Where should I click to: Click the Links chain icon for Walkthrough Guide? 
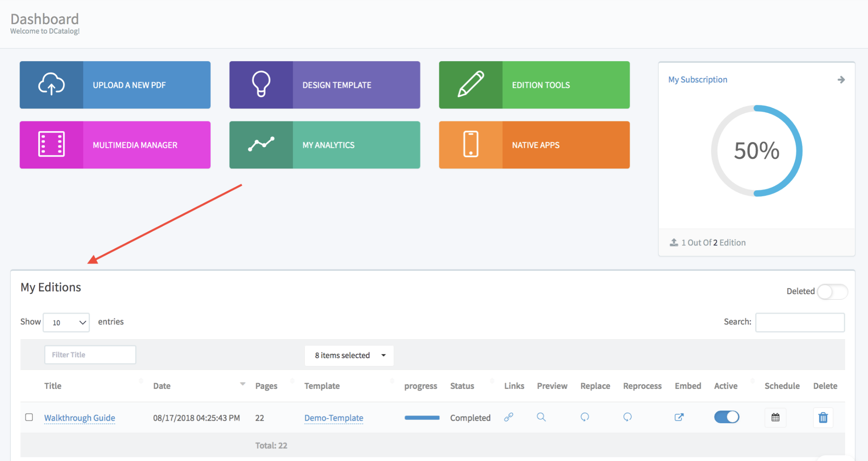(x=508, y=417)
